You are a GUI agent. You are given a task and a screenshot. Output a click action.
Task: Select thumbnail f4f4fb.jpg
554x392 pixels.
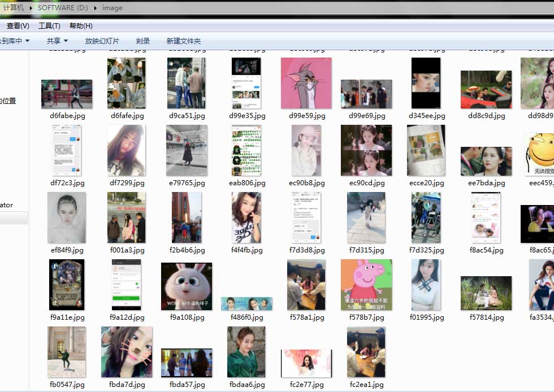pos(246,217)
